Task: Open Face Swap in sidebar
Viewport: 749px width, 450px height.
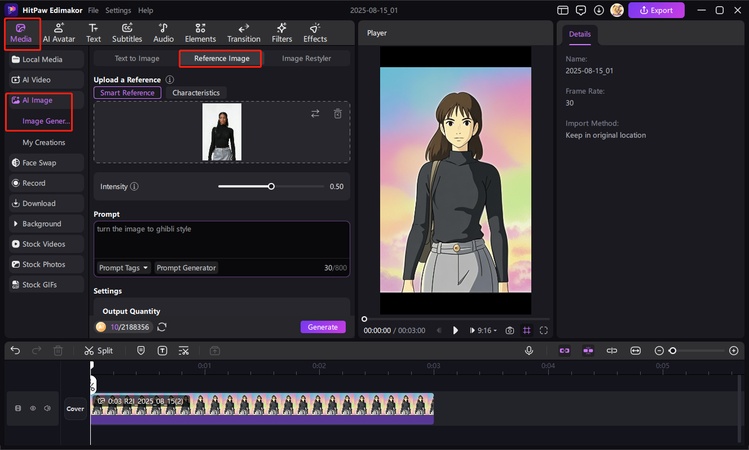Action: [46, 163]
